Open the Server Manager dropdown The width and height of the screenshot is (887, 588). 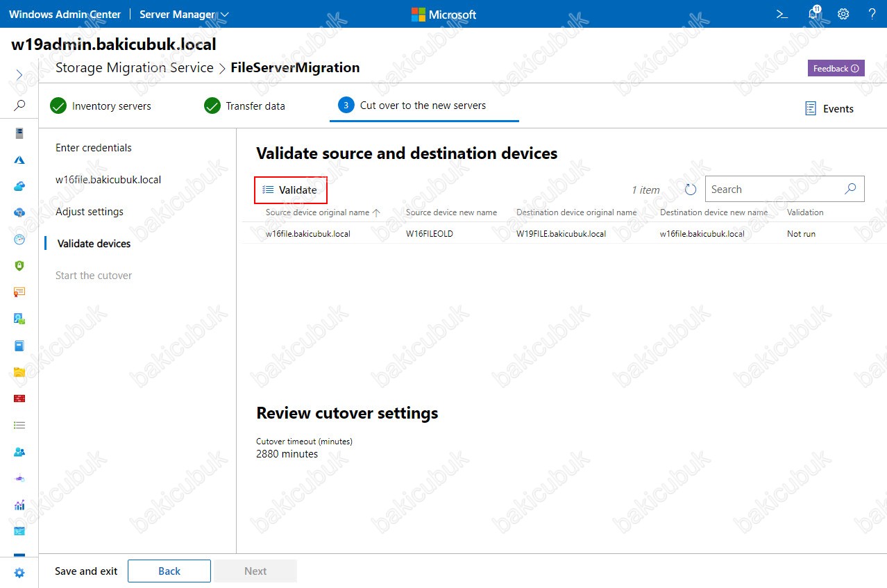point(184,14)
